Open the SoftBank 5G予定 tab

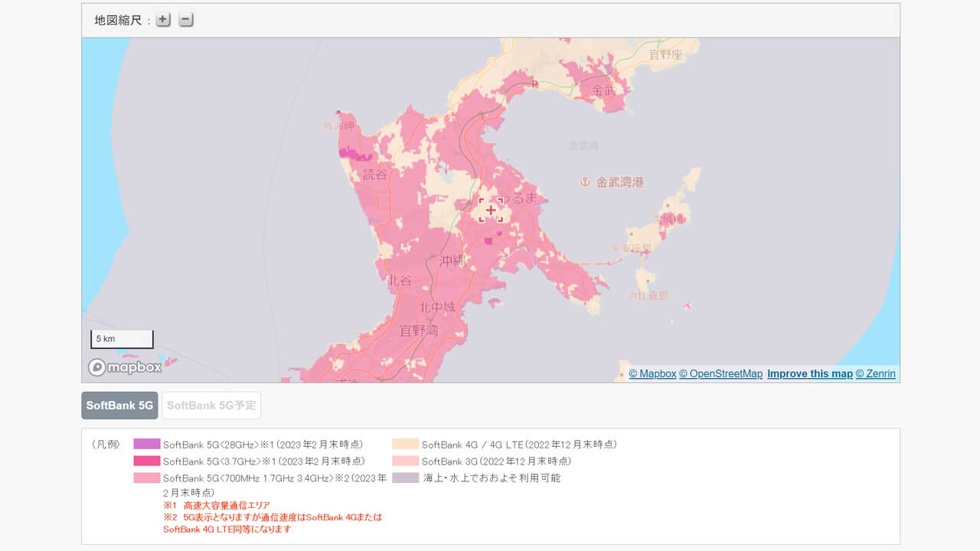pos(211,406)
